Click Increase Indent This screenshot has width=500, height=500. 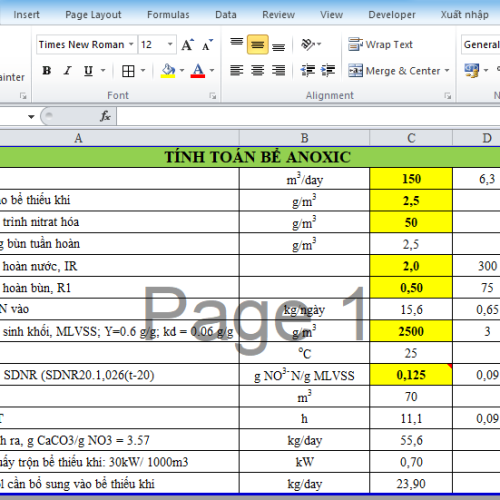pyautogui.click(x=328, y=71)
